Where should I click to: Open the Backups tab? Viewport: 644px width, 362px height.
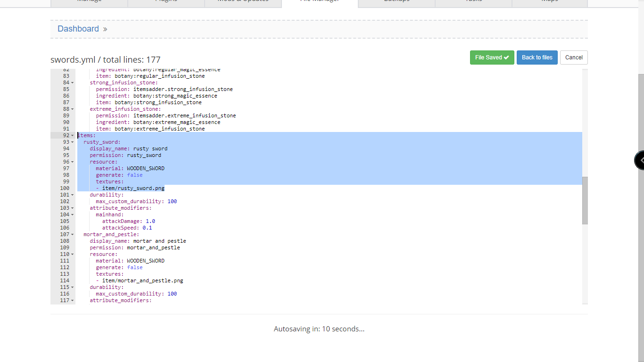pyautogui.click(x=396, y=1)
